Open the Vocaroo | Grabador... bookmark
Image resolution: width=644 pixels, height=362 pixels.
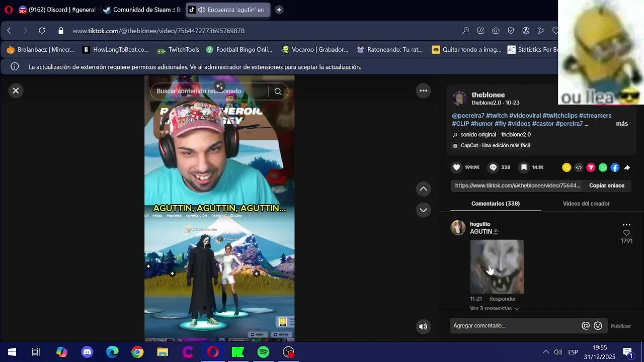coord(314,49)
